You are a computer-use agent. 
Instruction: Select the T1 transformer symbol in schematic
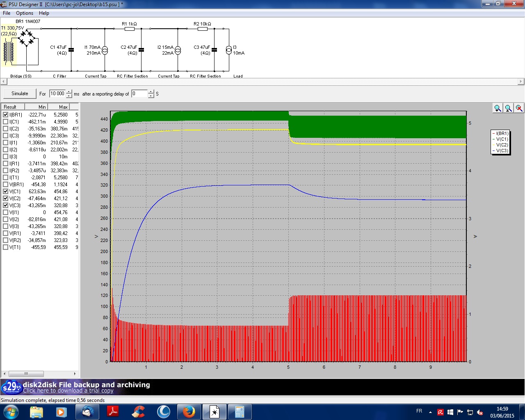(x=8, y=51)
